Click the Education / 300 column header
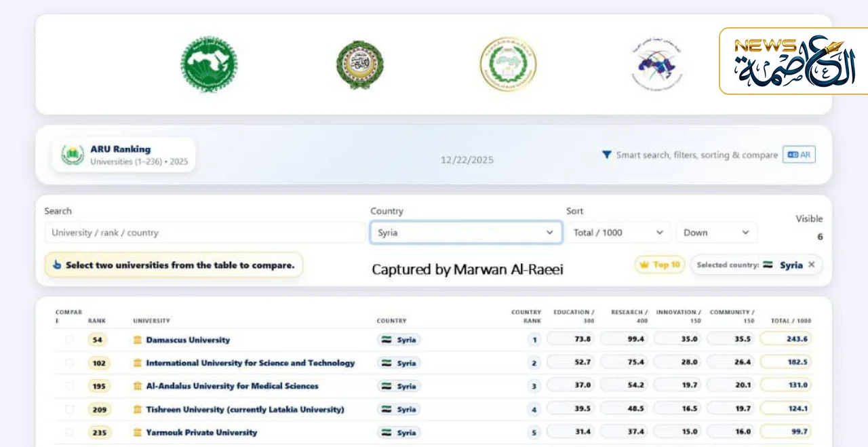This screenshot has height=447, width=868. pyautogui.click(x=574, y=316)
